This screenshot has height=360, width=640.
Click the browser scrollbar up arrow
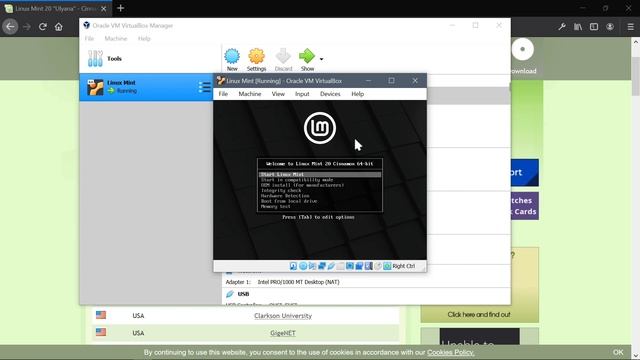pyautogui.click(x=636, y=42)
